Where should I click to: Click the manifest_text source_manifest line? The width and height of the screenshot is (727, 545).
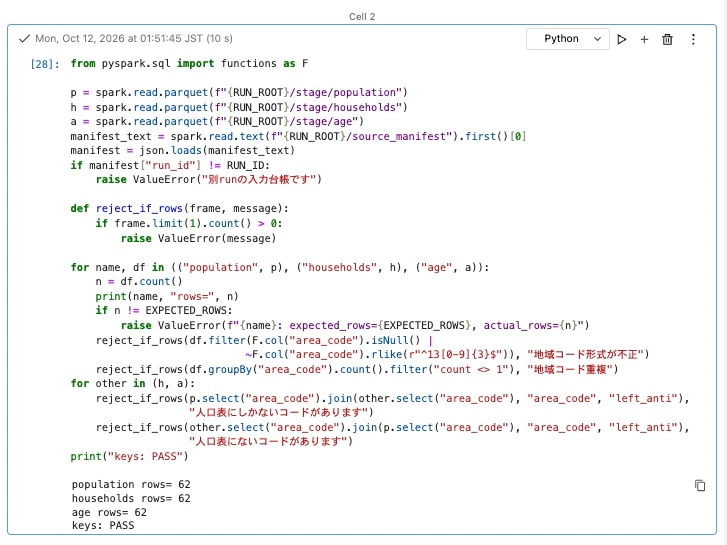pos(298,136)
